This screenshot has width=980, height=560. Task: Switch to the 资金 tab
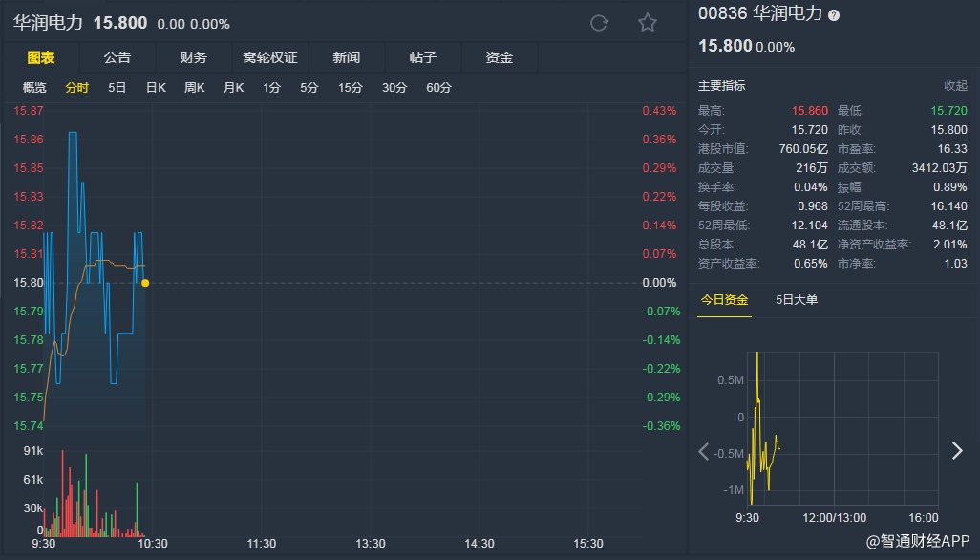[x=500, y=57]
